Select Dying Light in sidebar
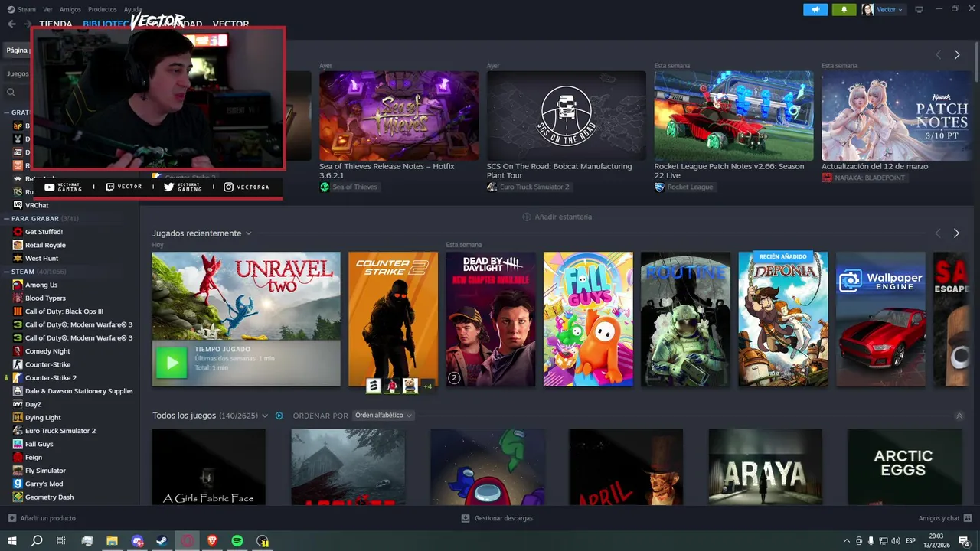The image size is (980, 551). click(x=43, y=417)
